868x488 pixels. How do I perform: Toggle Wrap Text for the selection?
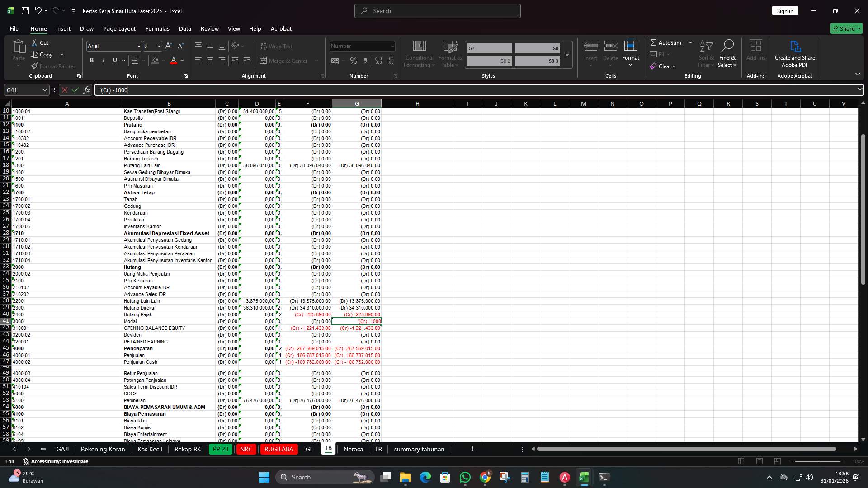(277, 46)
